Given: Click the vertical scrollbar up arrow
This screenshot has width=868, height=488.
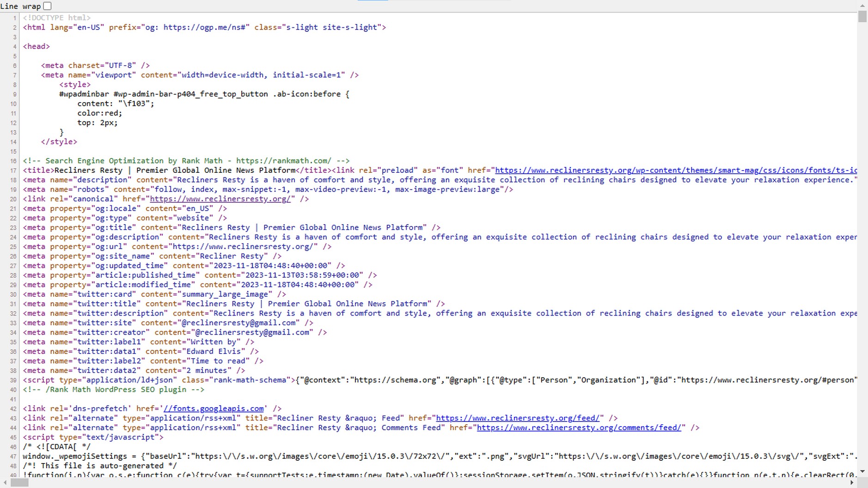Looking at the screenshot, I should (x=863, y=5).
